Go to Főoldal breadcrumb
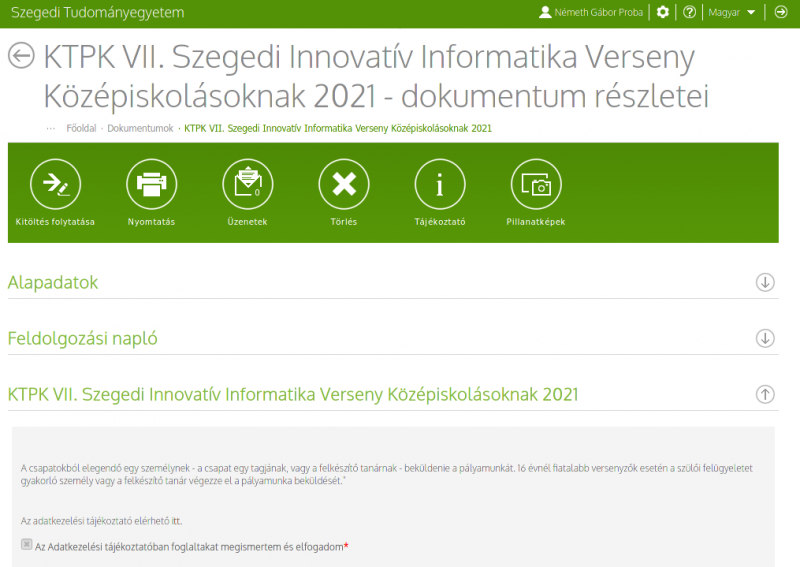Viewport: 800px width, 567px height. (x=81, y=128)
